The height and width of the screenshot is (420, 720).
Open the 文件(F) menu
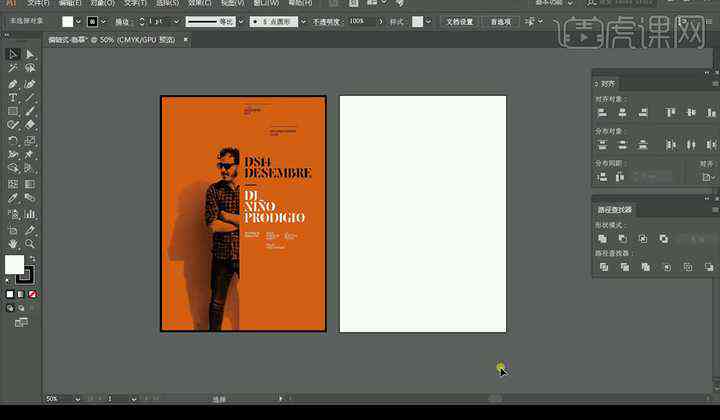pos(38,3)
